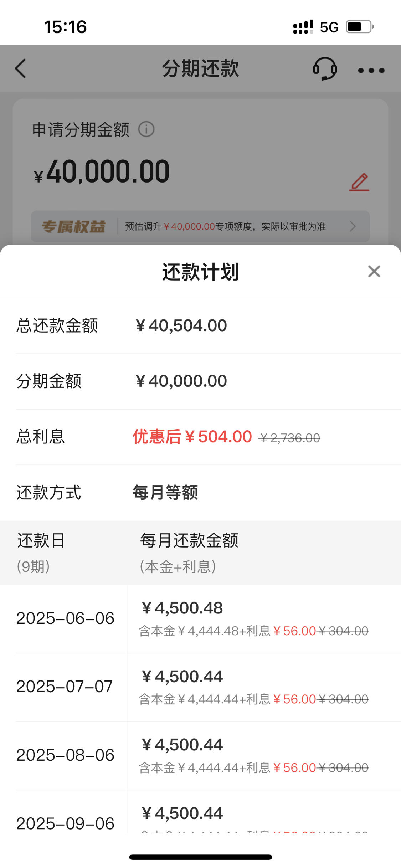Tap the red pencil edit icon

pos(359,182)
